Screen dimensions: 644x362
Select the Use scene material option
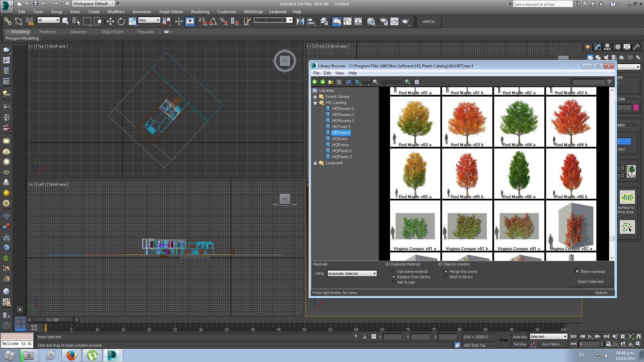pos(394,271)
